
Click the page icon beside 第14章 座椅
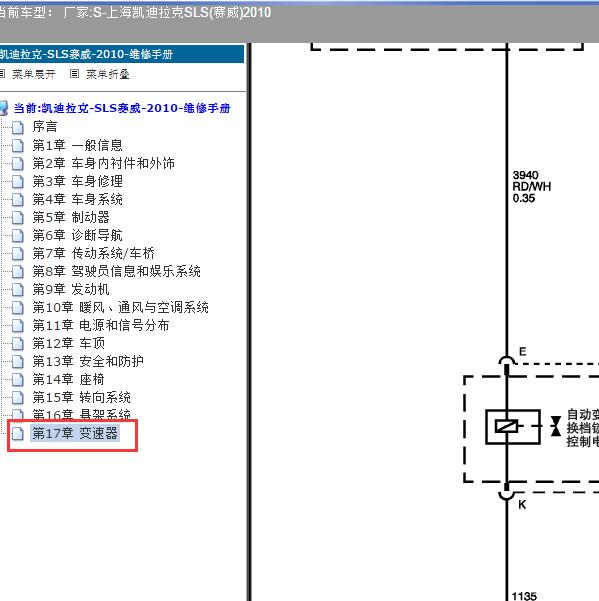pyautogui.click(x=18, y=379)
